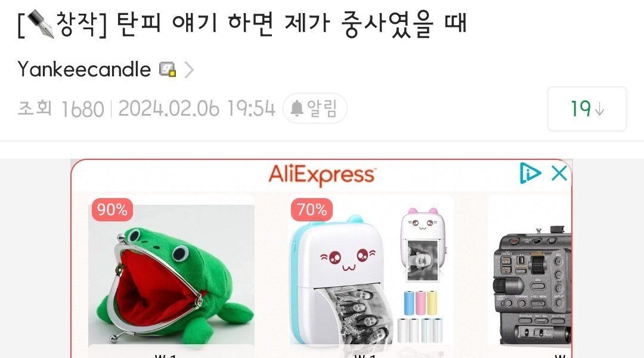This screenshot has height=358, width=644.
Task: Click the down arrow beside 19
Action: point(600,110)
